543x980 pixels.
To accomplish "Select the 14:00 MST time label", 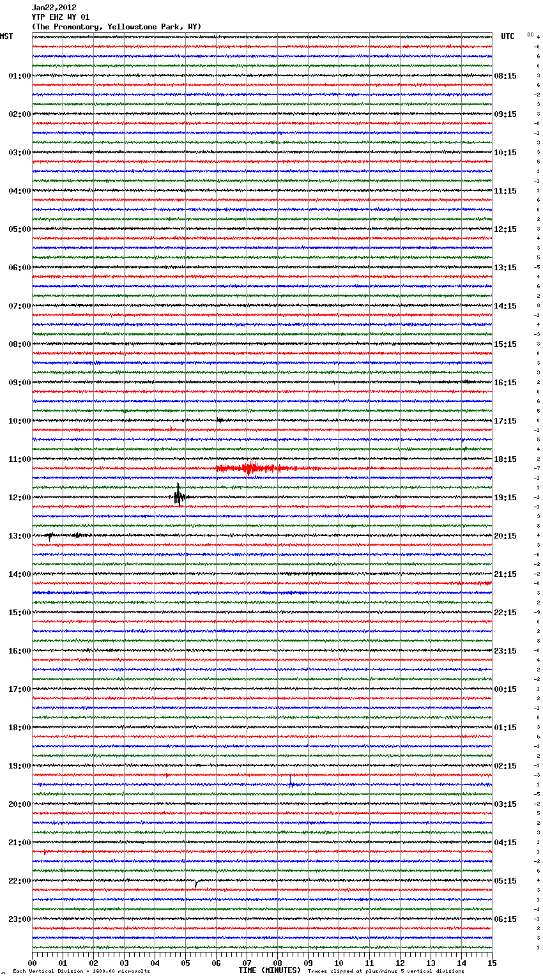I will [x=20, y=574].
